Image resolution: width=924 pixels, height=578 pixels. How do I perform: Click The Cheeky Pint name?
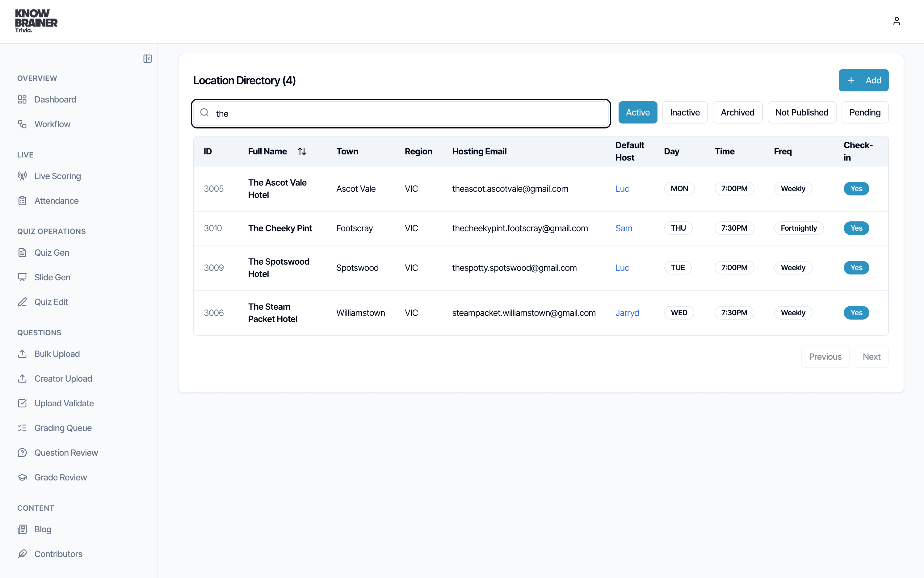[x=280, y=228]
